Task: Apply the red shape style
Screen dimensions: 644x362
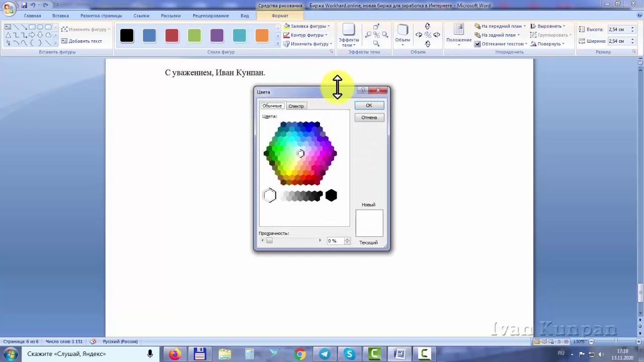Action: (x=172, y=36)
